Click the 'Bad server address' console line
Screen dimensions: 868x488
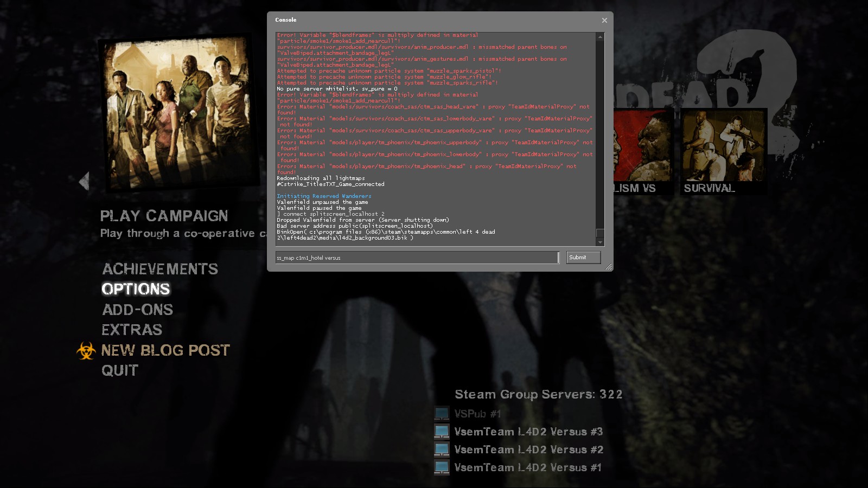click(x=355, y=226)
